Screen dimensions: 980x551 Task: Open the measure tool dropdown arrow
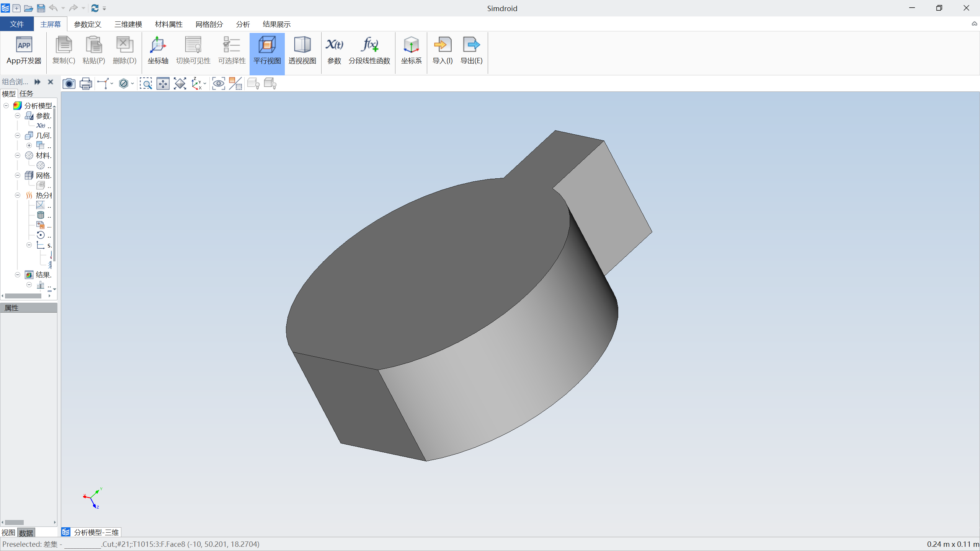click(x=112, y=83)
